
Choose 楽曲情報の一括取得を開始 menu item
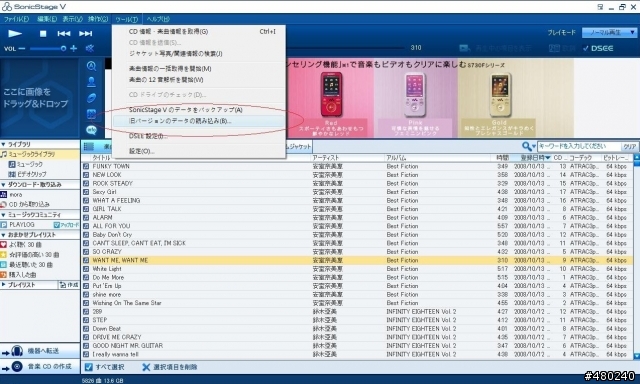199,69
